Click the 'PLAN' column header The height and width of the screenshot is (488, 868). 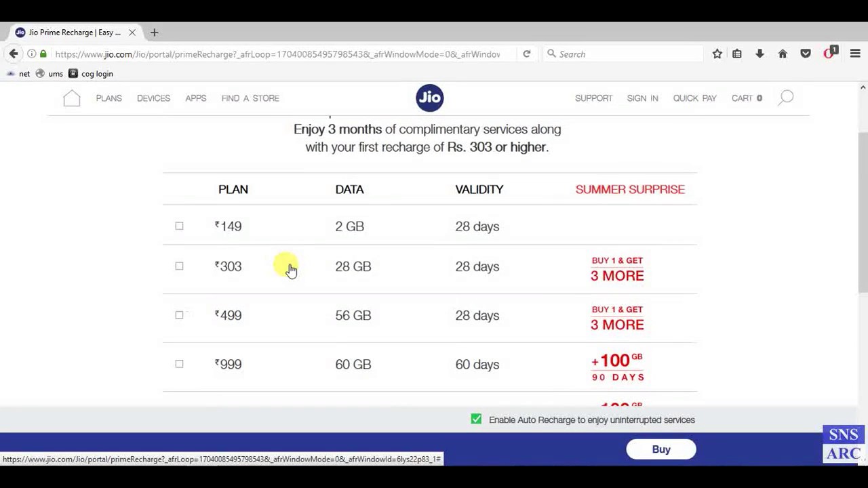coord(233,189)
